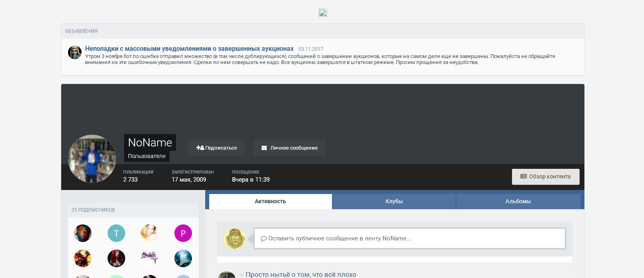Open announcement author's avatar
Screen dimensions: 644x278
[75, 52]
